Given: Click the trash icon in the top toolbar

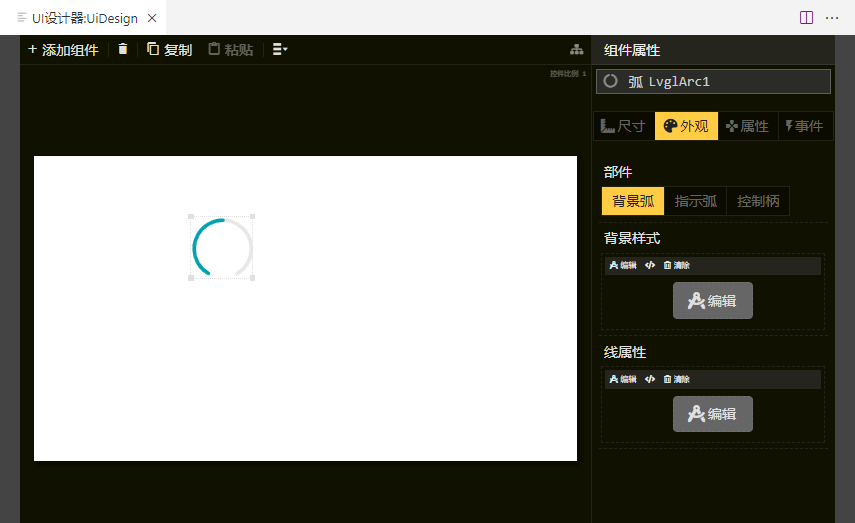Looking at the screenshot, I should click(123, 49).
